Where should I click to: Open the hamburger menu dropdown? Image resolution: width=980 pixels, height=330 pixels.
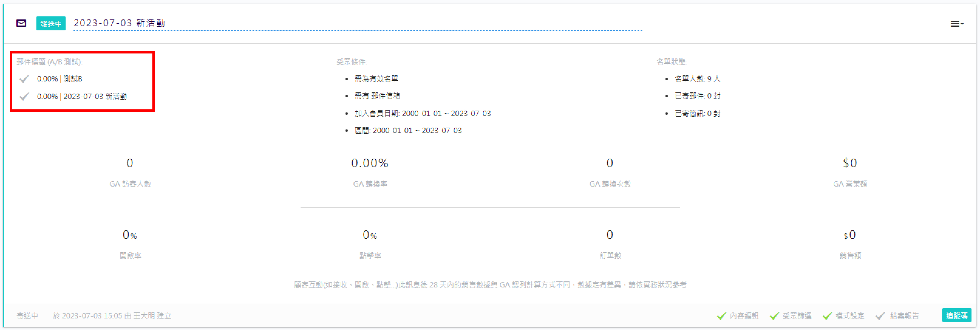(956, 24)
